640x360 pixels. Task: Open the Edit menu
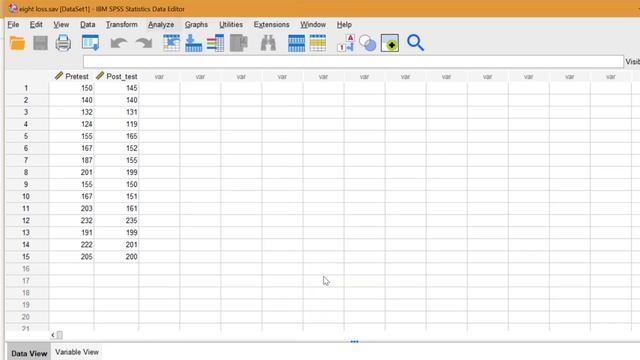tap(36, 24)
